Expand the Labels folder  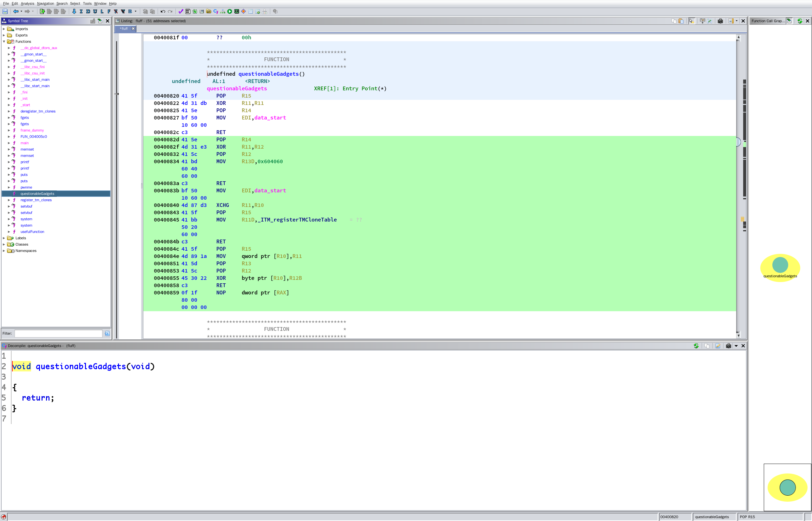[4, 238]
